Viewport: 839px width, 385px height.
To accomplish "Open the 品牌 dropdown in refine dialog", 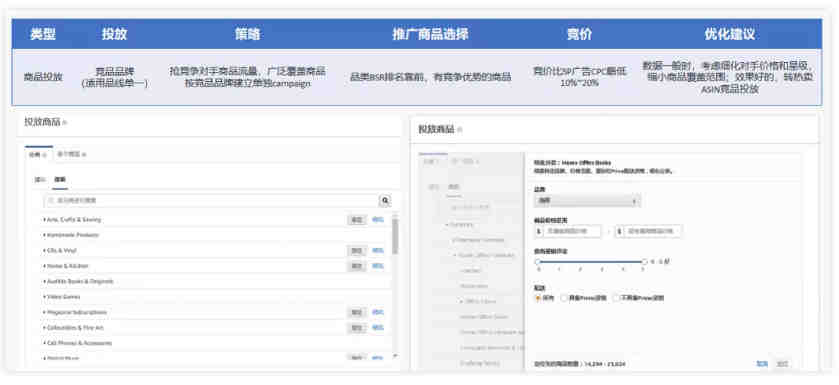I will coord(587,201).
